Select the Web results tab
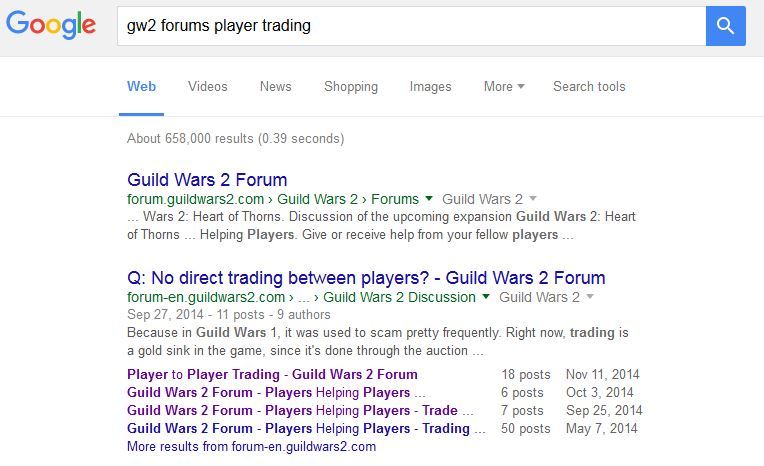Image resolution: width=764 pixels, height=466 pixels. 141,87
